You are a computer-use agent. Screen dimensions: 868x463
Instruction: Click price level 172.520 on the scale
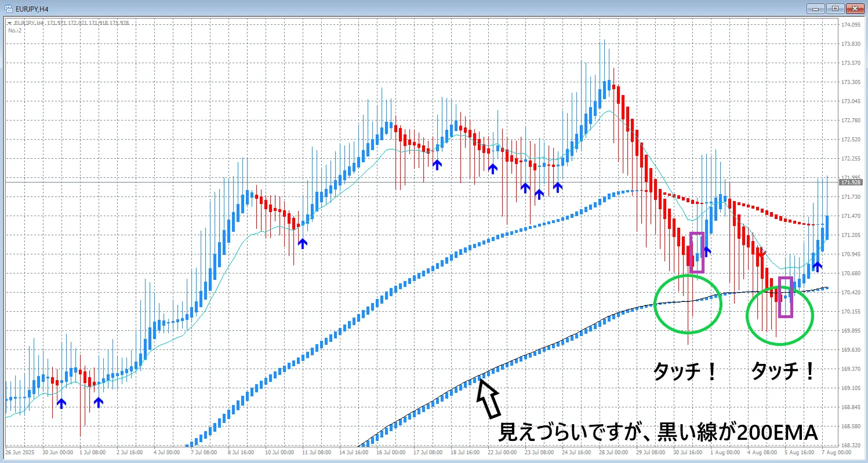click(851, 140)
